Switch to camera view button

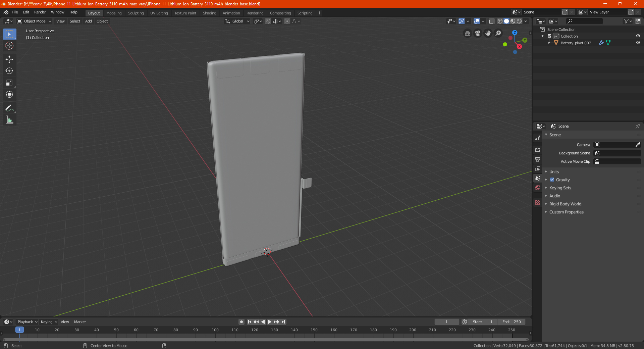478,33
